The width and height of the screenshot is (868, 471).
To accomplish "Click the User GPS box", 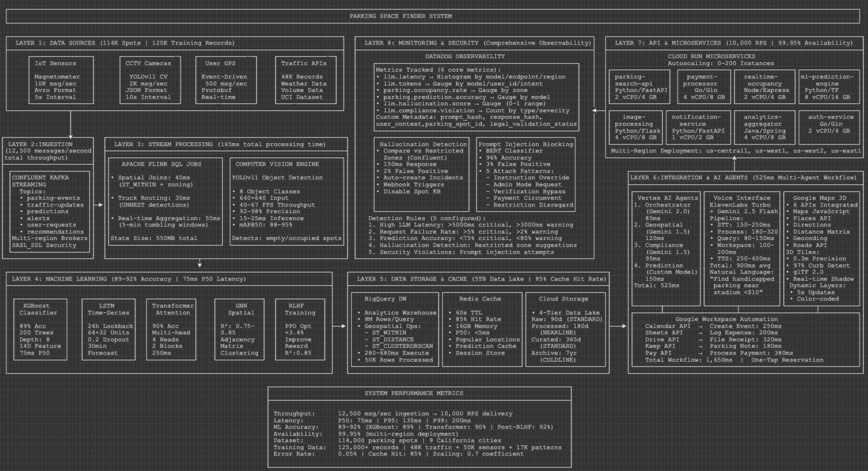I will pyautogui.click(x=226, y=80).
